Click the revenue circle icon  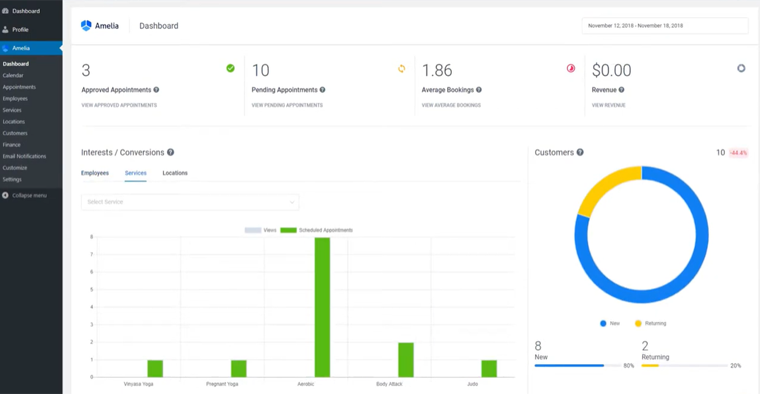pyautogui.click(x=741, y=68)
